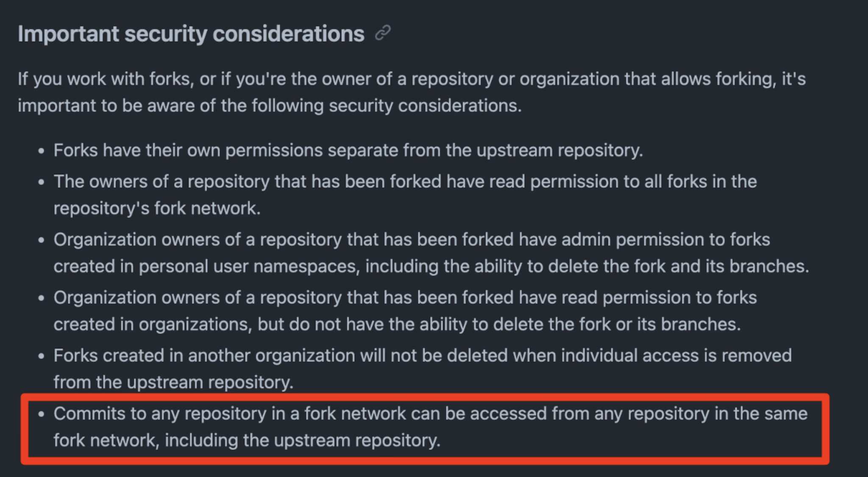Viewport: 868px width, 477px height.
Task: Click the bullet dot before "The owners of"
Action: pos(41,182)
